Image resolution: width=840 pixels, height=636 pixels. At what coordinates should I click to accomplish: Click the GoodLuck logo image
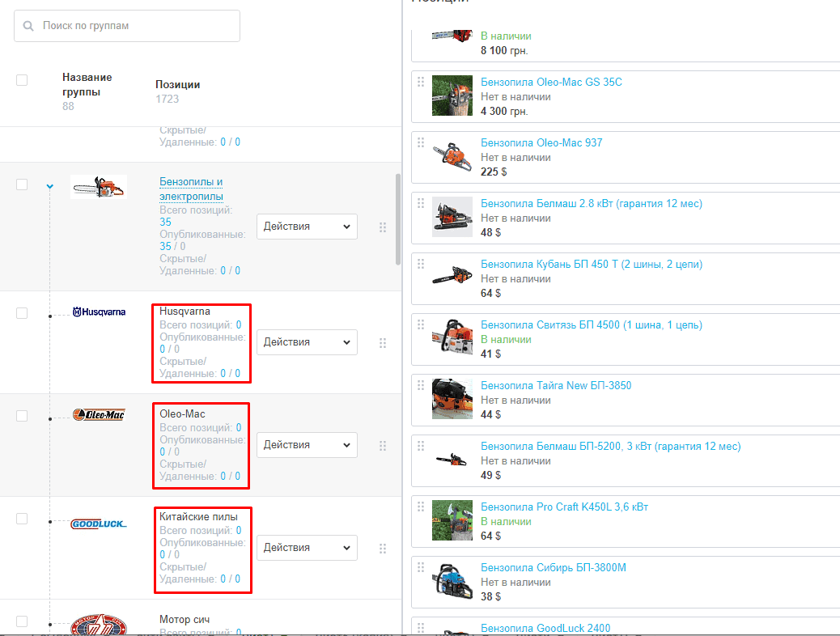[x=99, y=524]
